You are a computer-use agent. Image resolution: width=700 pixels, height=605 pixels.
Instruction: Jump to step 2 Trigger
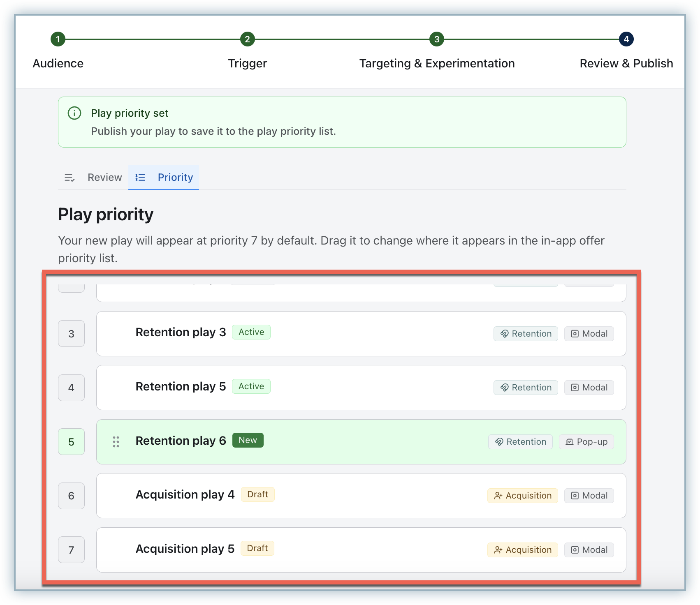coord(248,39)
